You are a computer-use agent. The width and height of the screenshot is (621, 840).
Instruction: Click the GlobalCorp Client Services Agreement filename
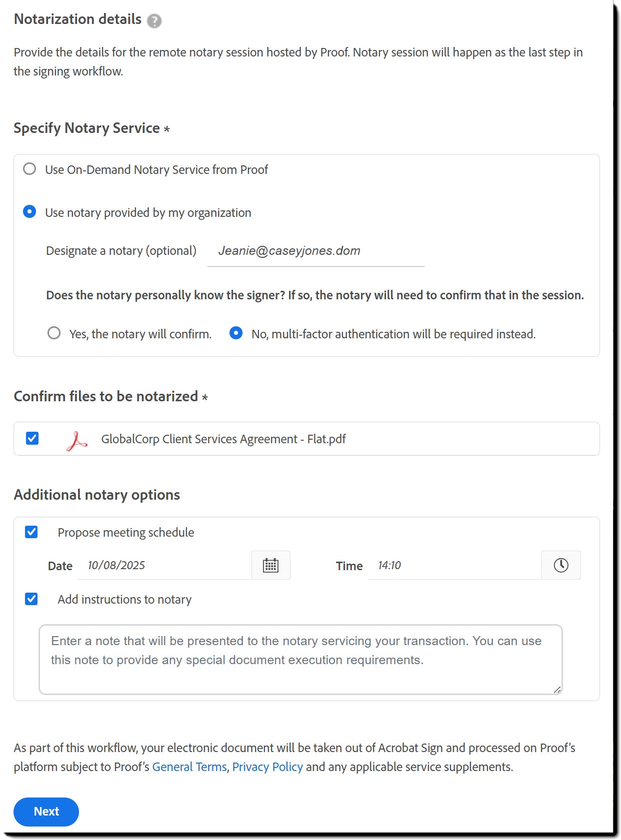coord(223,439)
